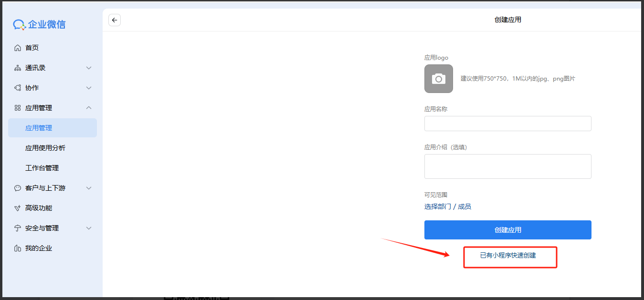Expand the 协作 chevron

(89, 88)
